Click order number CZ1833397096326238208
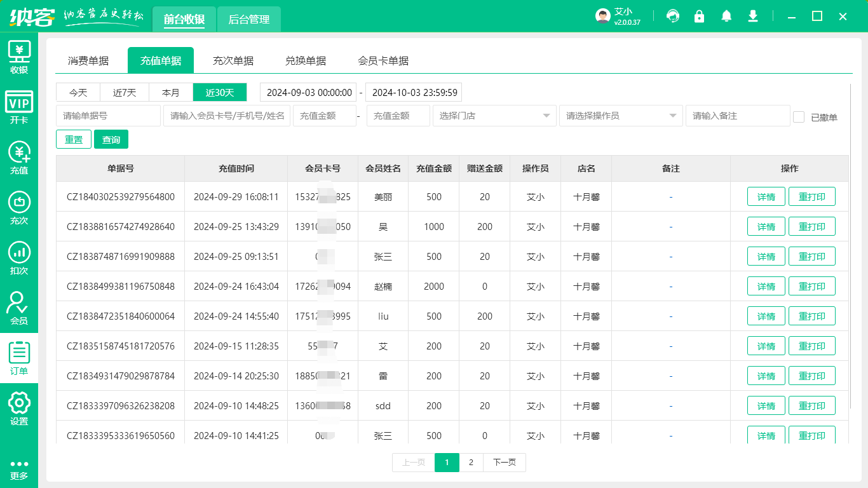Screen dimensions: 868x488 pyautogui.click(x=121, y=406)
